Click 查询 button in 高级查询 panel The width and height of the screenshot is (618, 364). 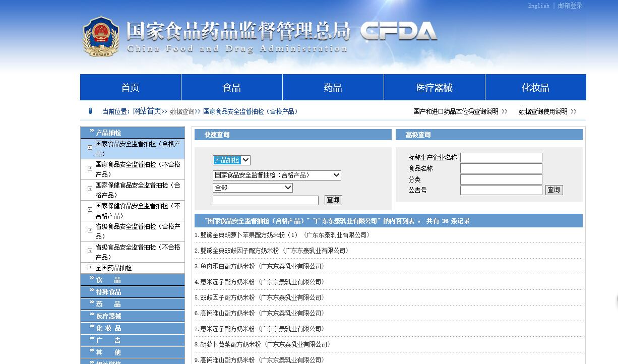[554, 190]
